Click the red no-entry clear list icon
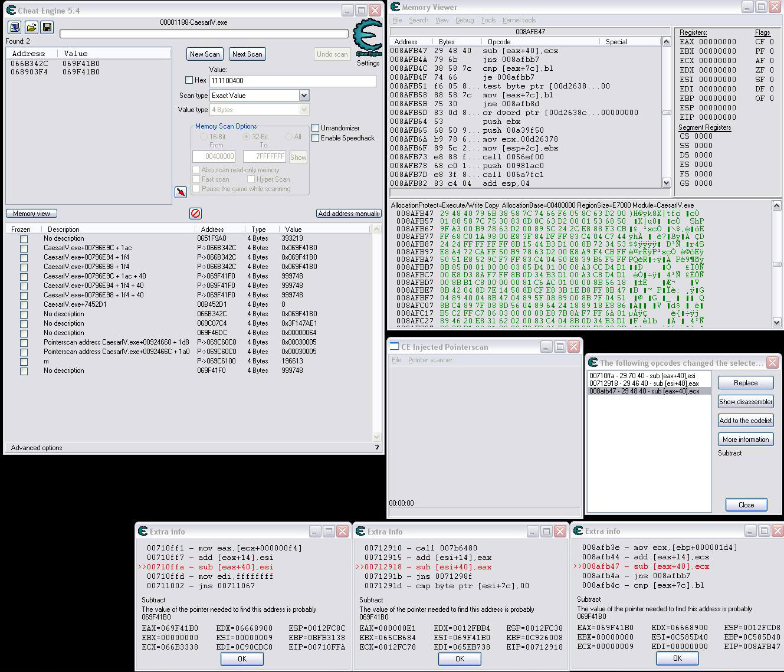 coord(195,213)
